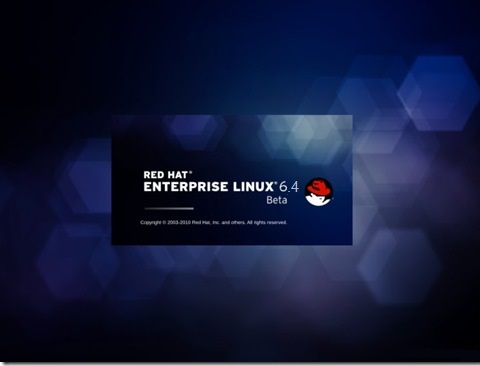
Task: Click the loading progress bar
Action: click(169, 209)
